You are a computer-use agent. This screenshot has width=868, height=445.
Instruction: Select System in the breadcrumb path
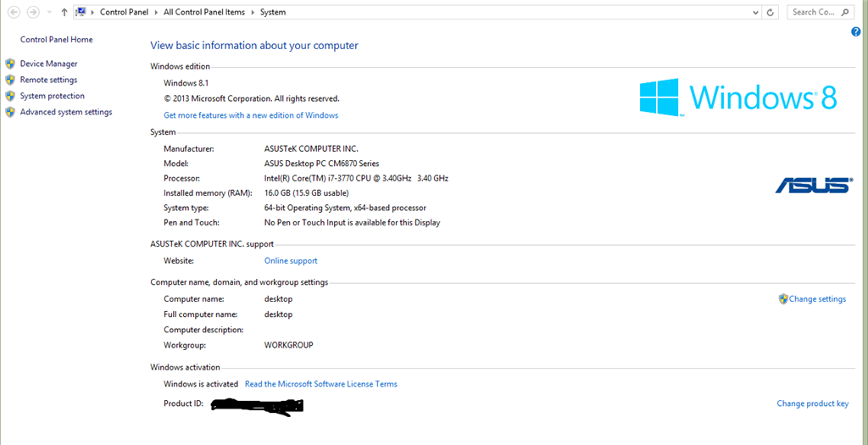click(273, 12)
